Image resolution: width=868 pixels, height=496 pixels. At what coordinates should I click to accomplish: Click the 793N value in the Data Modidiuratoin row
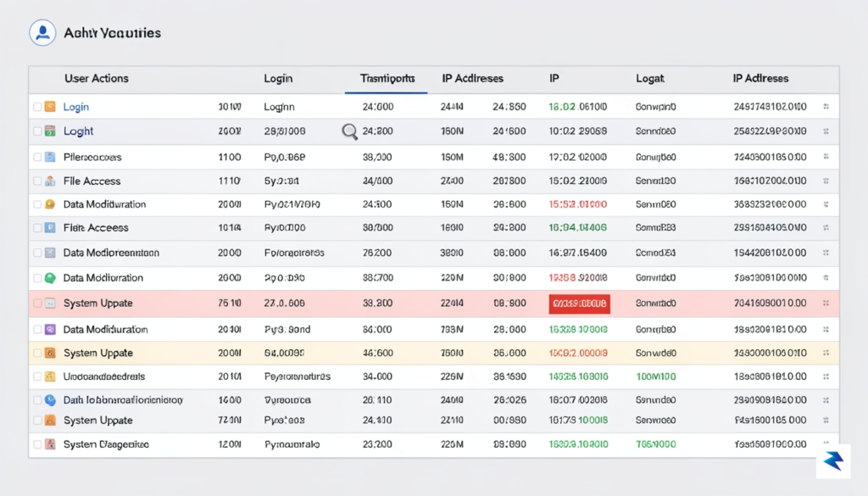[x=452, y=329]
